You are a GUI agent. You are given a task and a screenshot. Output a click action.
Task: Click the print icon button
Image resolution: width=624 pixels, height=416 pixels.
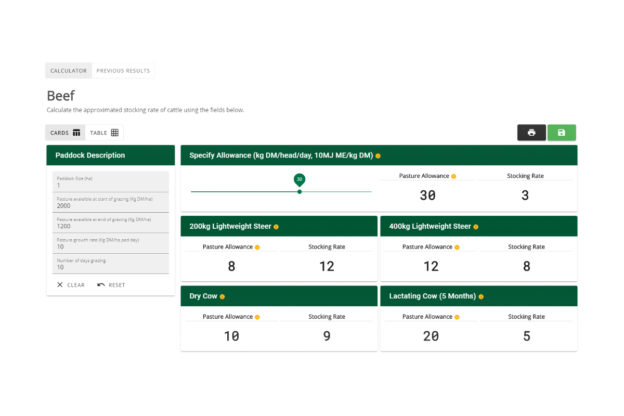(x=531, y=132)
